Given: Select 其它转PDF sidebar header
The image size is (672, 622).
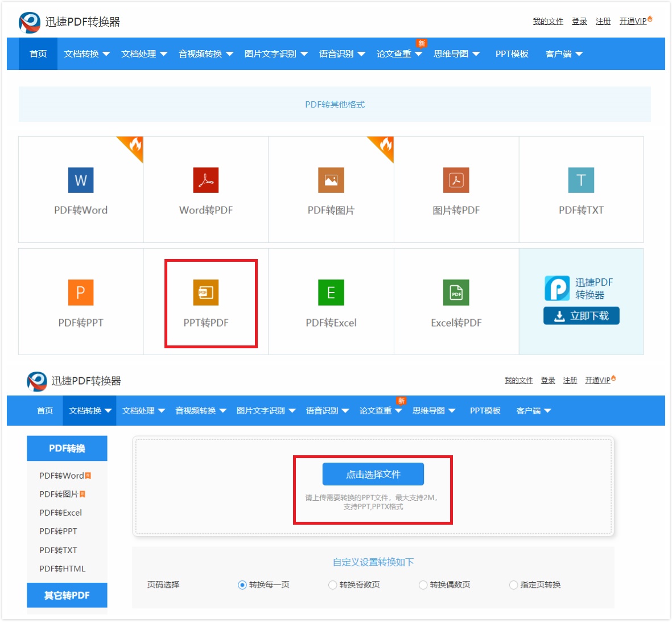Looking at the screenshot, I should tap(67, 595).
